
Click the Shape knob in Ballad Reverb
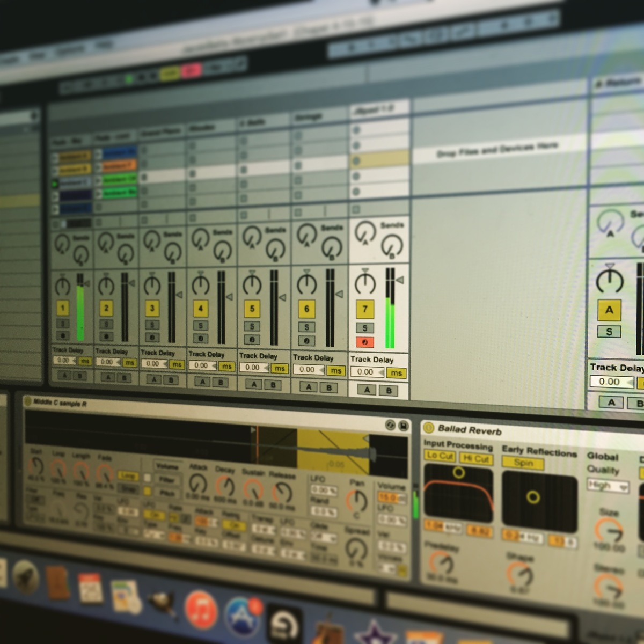pos(520,575)
